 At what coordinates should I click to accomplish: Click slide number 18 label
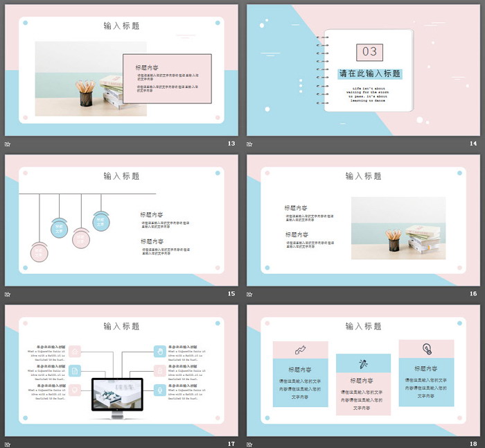(473, 444)
